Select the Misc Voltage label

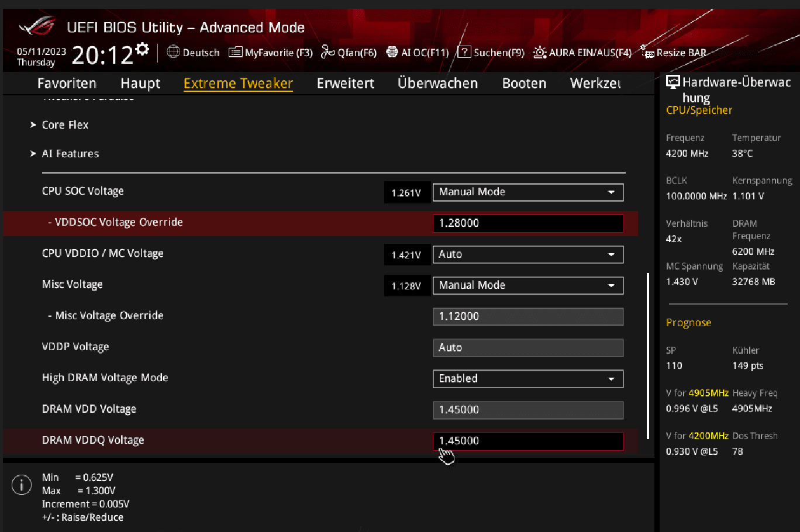pos(72,285)
